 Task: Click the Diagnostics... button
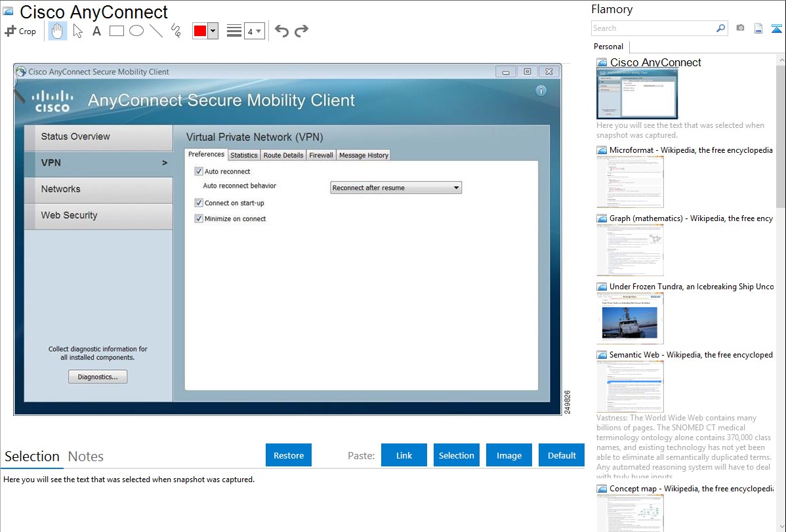point(98,377)
